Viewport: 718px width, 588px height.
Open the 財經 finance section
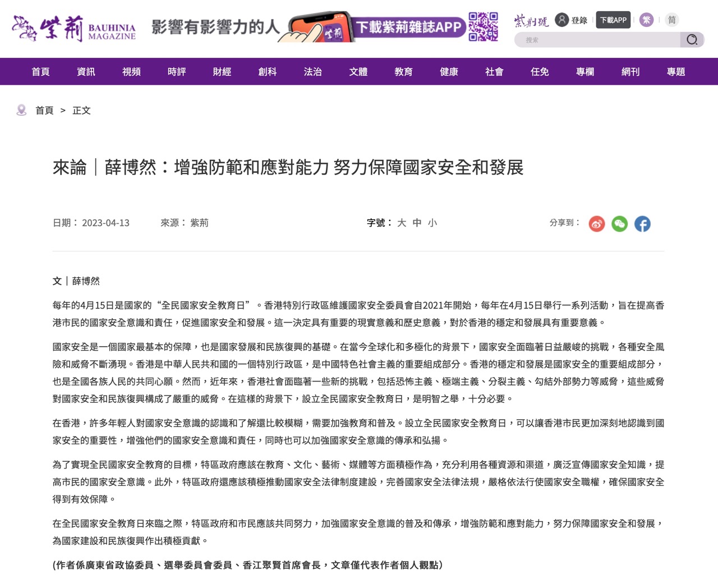pos(222,72)
